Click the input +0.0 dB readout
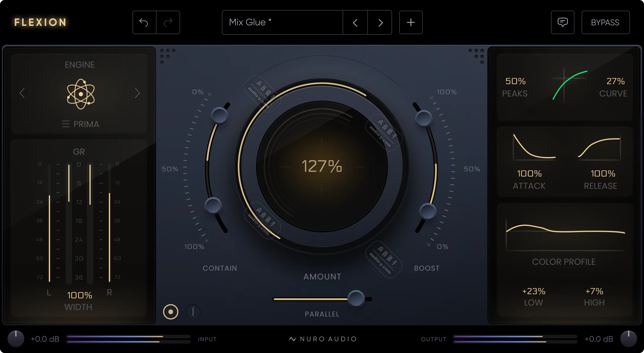Screen dimensions: 644x353 45,339
